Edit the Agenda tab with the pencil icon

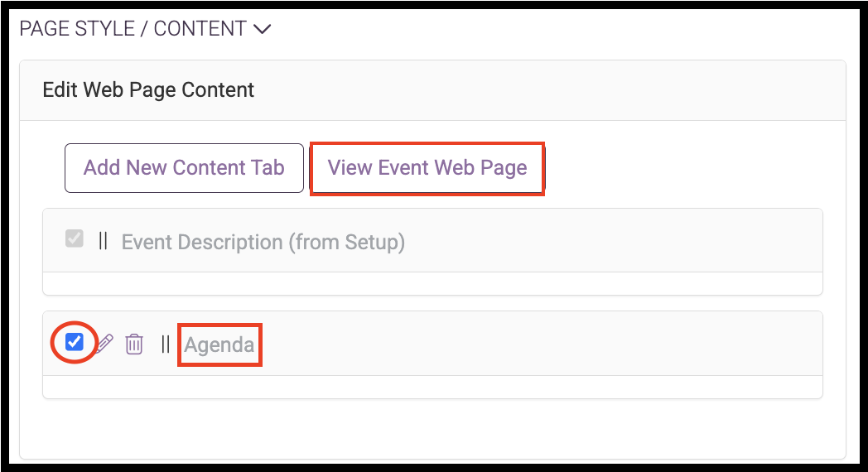pos(104,344)
